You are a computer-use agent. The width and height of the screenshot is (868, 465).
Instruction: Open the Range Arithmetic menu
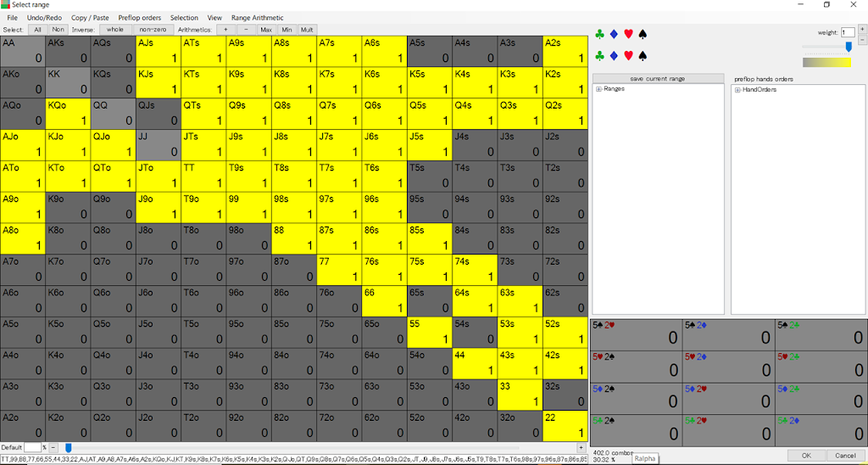(258, 18)
